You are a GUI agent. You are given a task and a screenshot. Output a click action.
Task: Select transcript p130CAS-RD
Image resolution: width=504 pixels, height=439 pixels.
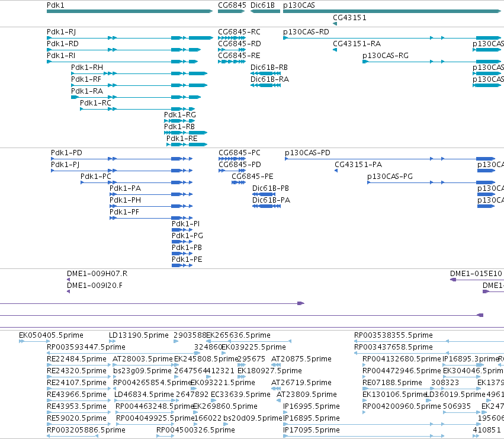(306, 32)
